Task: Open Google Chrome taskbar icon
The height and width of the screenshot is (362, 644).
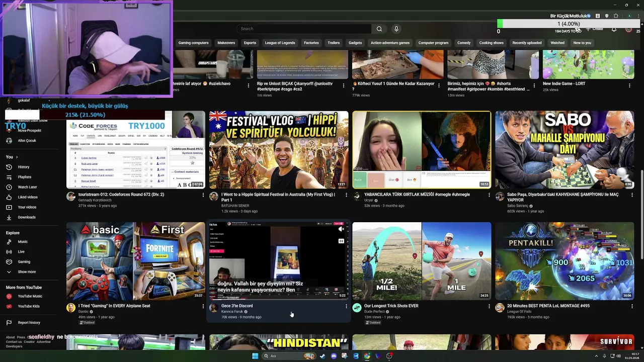Action: (x=367, y=356)
